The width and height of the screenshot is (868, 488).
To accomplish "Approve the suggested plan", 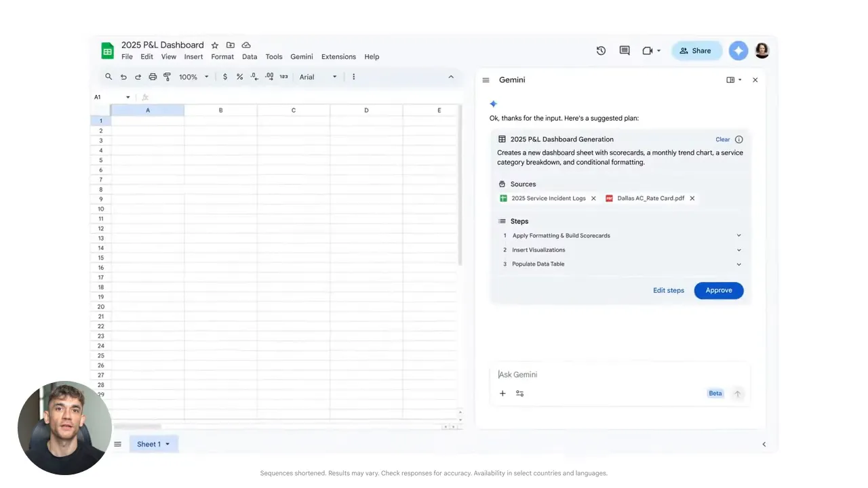I will [719, 290].
